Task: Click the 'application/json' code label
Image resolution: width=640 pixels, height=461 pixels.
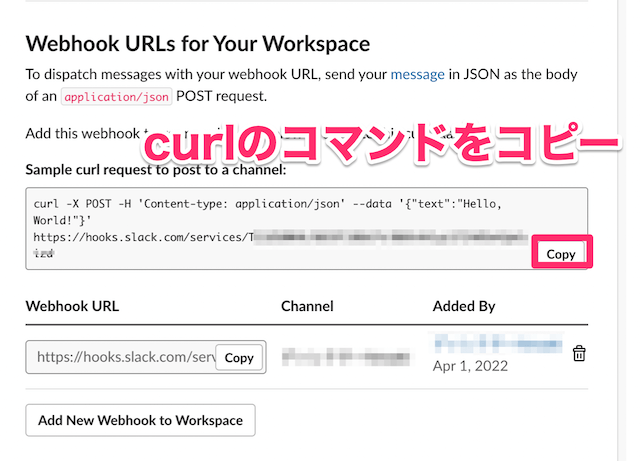Action: (116, 97)
